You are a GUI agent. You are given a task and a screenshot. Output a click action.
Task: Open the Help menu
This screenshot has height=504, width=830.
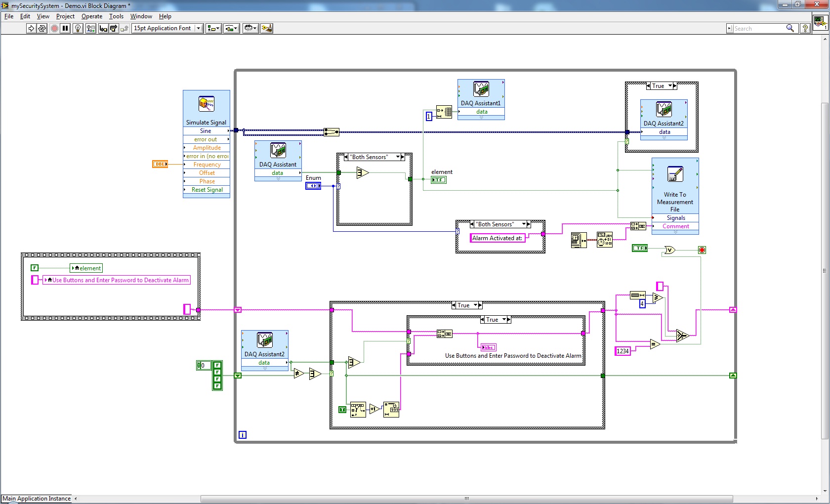pyautogui.click(x=165, y=16)
